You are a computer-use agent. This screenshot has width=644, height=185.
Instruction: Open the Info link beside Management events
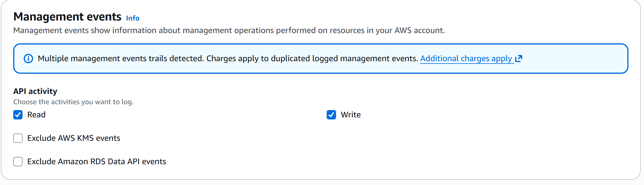(x=133, y=18)
